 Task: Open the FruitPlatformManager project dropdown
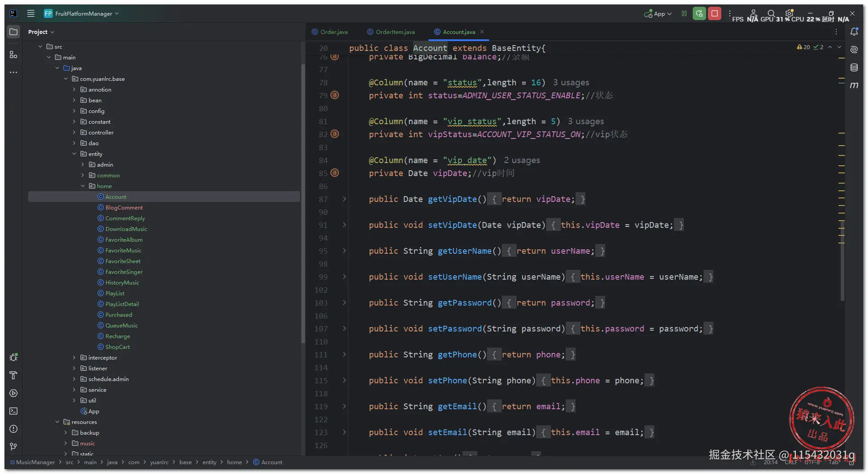coord(82,13)
